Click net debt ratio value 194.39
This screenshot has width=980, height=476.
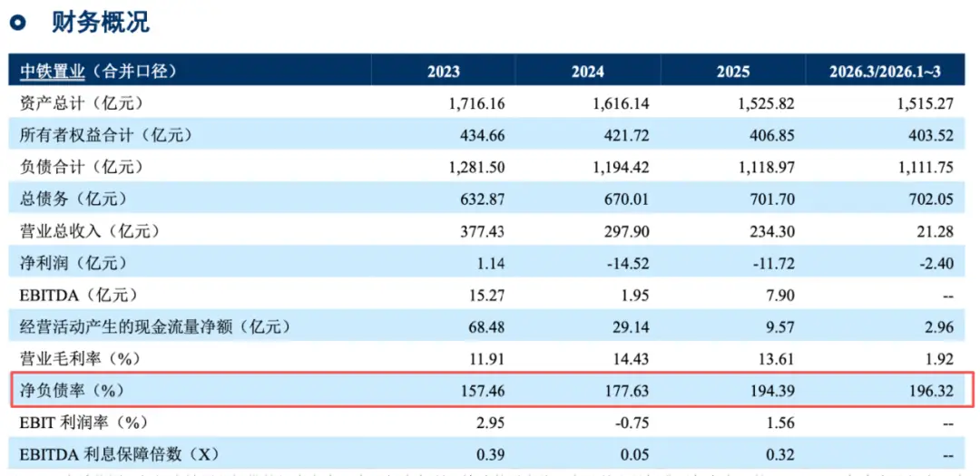click(773, 392)
